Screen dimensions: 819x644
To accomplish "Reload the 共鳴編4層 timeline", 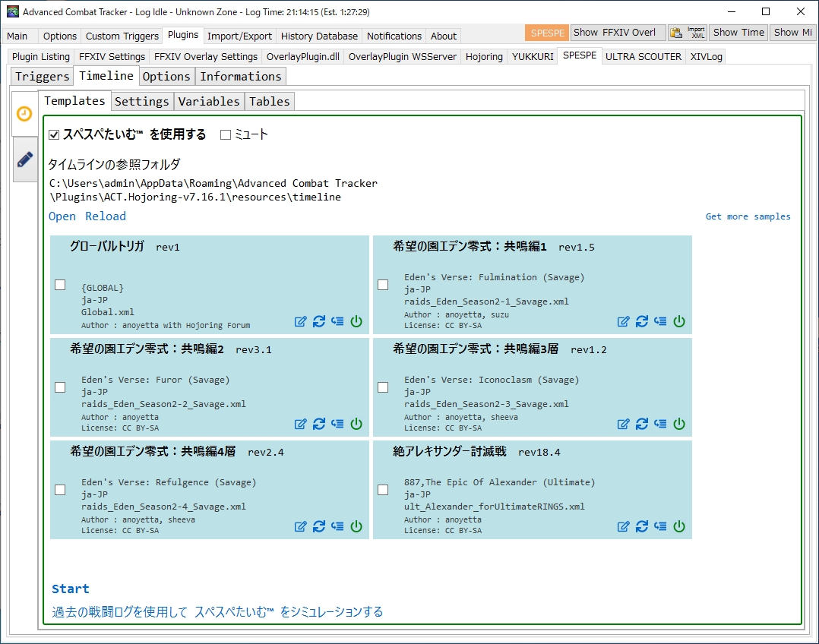I will click(x=319, y=526).
